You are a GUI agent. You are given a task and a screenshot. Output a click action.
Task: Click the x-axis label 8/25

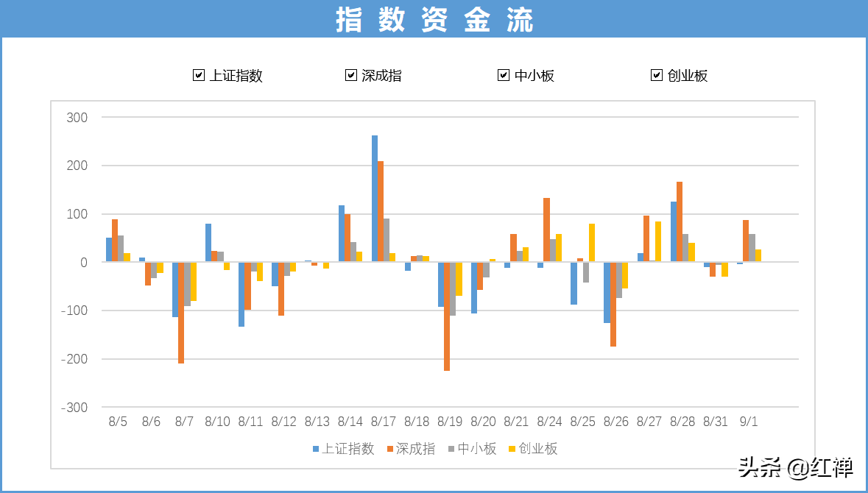click(x=583, y=422)
